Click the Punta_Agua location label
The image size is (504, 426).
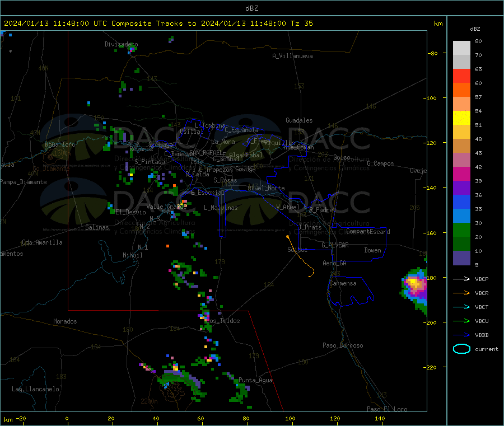pyautogui.click(x=255, y=380)
